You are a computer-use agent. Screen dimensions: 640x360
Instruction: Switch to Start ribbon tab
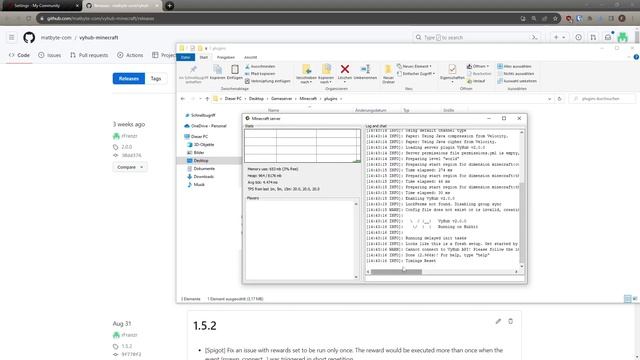204,58
